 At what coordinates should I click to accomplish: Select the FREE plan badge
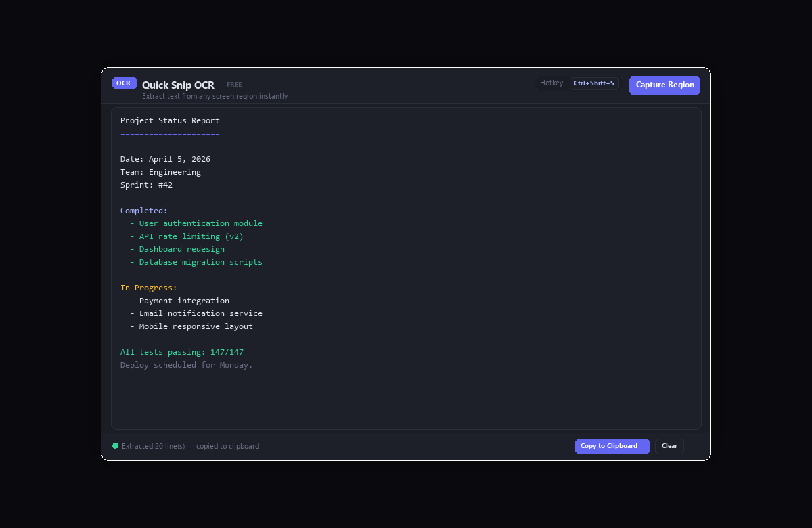pos(234,84)
